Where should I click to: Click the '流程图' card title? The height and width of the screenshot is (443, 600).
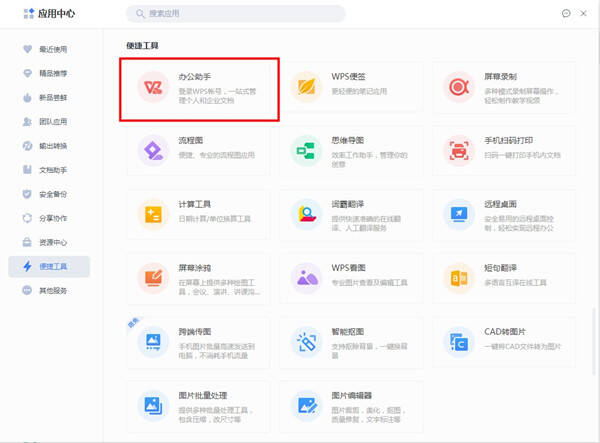click(x=191, y=140)
